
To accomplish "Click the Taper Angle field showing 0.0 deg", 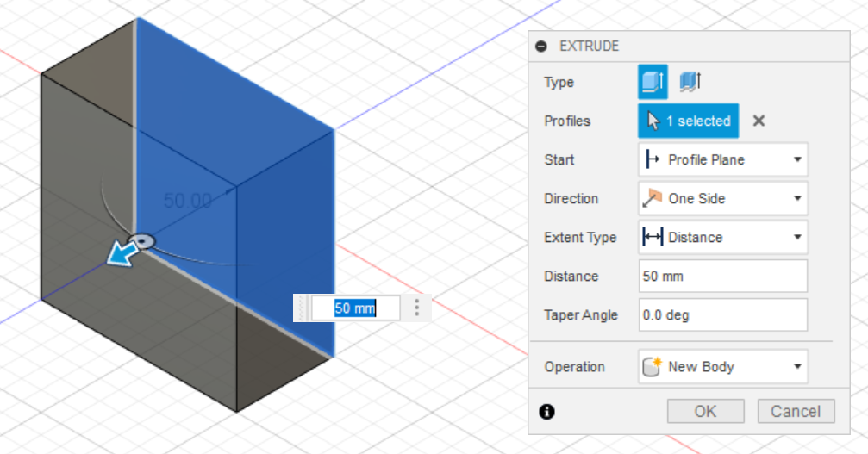I will pos(723,314).
